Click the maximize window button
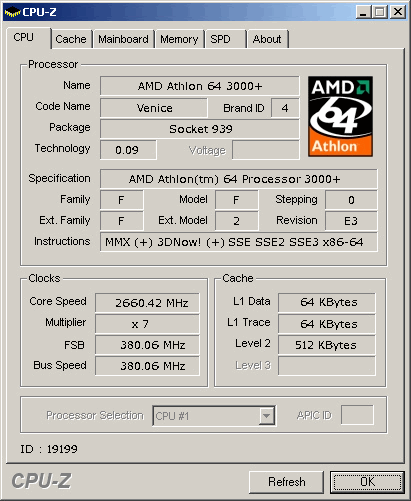 (380, 12)
